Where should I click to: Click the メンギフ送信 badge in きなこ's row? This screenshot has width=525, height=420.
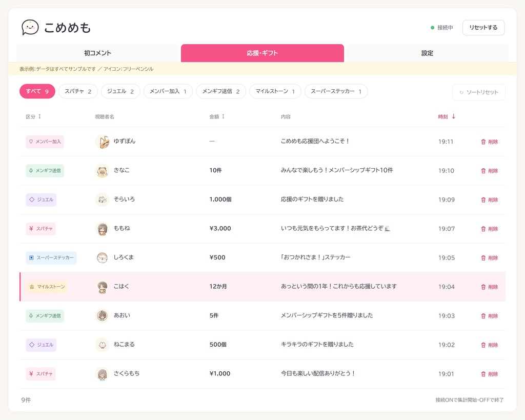(x=45, y=171)
